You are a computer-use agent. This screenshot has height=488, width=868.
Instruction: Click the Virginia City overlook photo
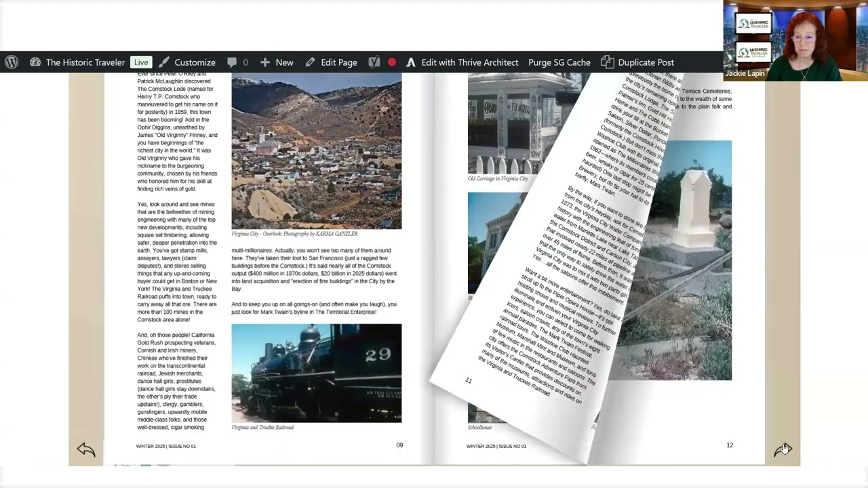tap(317, 151)
